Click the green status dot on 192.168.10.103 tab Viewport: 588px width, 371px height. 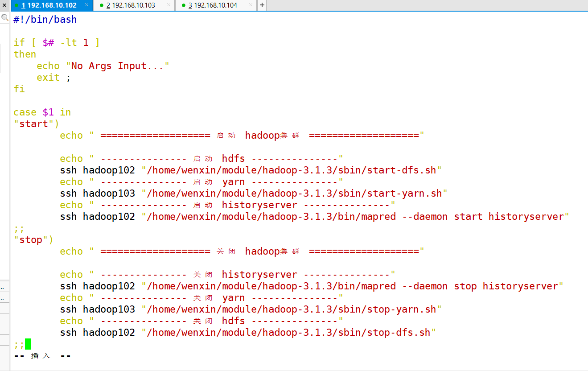tap(101, 5)
